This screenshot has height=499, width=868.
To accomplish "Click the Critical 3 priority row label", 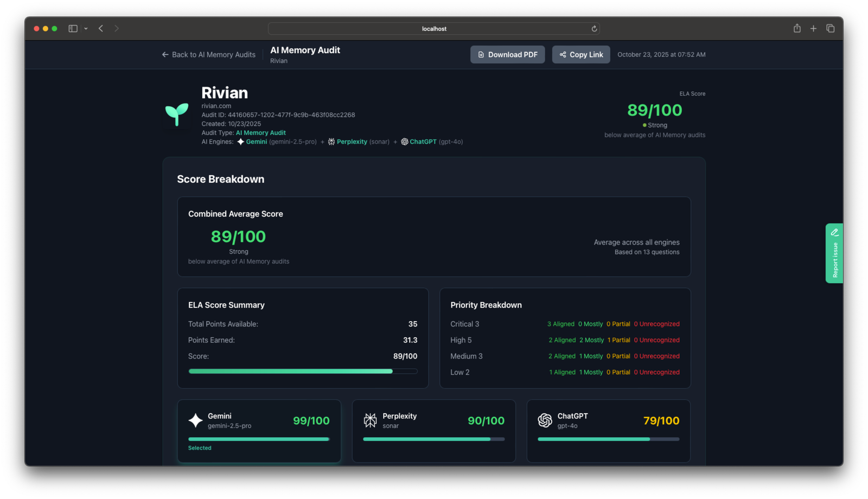I will click(465, 324).
